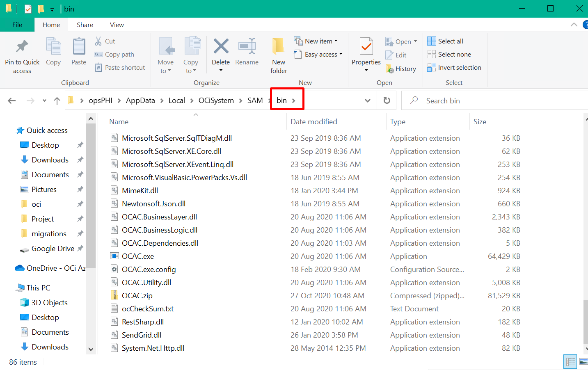Switch to details view layout icon
This screenshot has width=588, height=370.
tap(570, 362)
